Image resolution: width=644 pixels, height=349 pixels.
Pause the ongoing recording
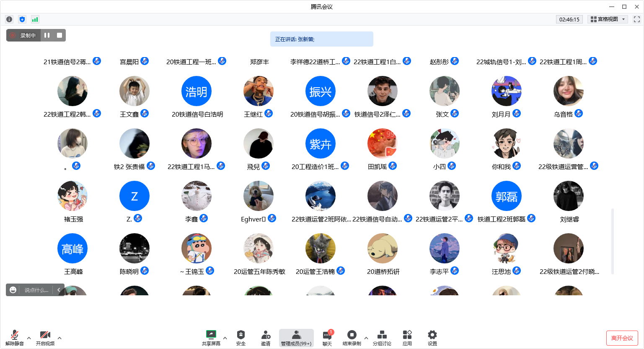pyautogui.click(x=47, y=35)
